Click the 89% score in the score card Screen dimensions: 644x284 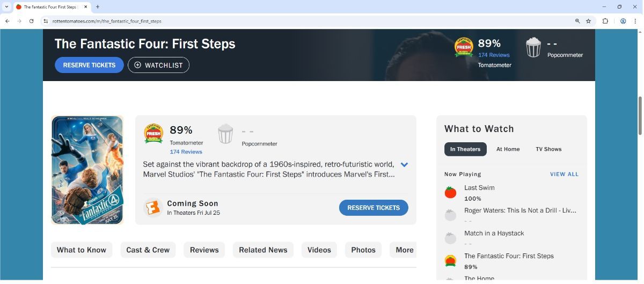pos(181,130)
